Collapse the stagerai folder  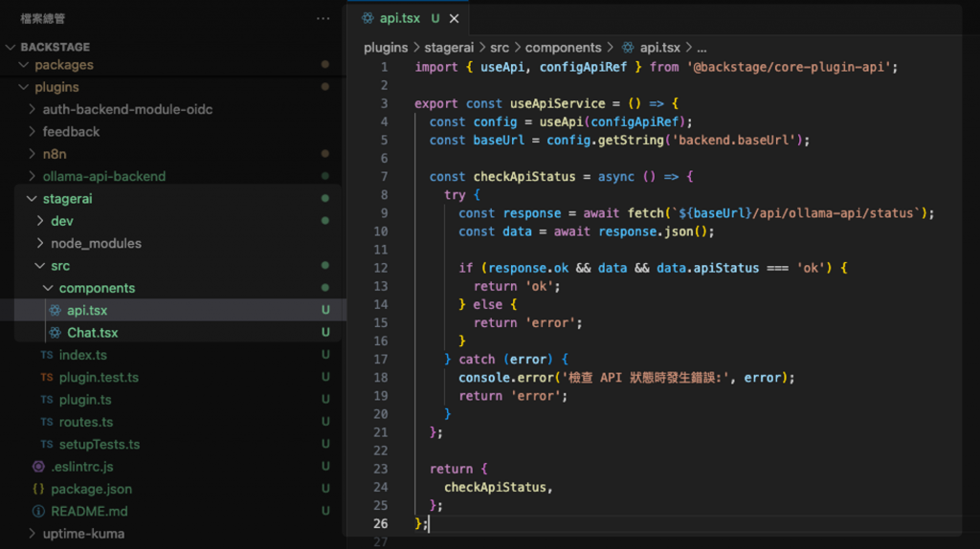click(32, 199)
